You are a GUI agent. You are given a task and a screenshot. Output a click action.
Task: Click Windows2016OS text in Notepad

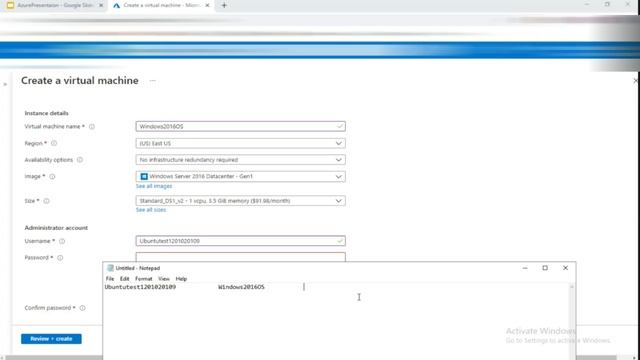point(241,287)
